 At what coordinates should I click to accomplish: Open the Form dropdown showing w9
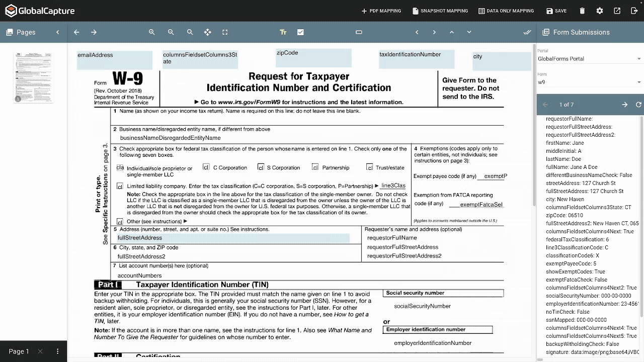tap(589, 82)
